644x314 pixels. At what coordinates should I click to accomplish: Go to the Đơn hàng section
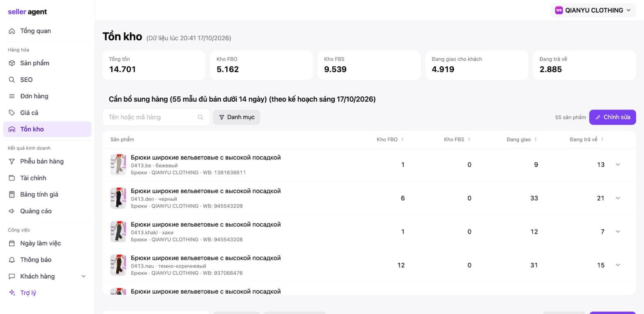click(x=47, y=96)
